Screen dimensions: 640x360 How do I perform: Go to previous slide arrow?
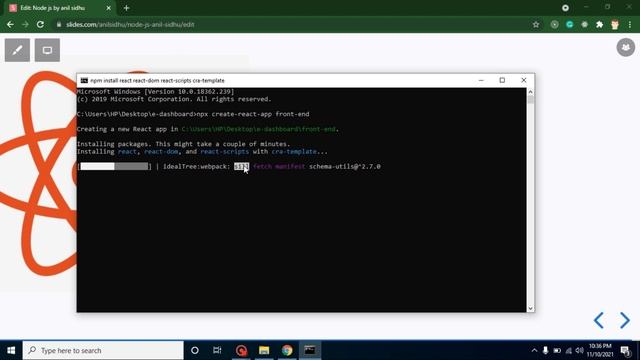tap(599, 320)
